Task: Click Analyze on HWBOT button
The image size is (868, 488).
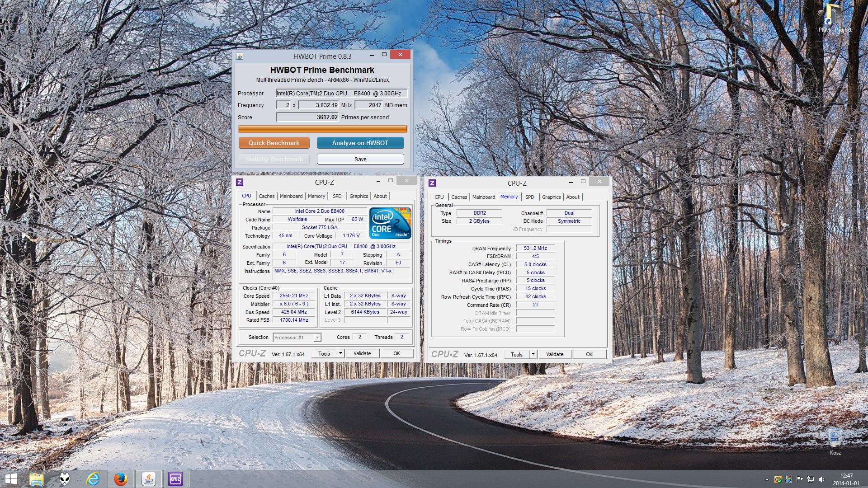Action: click(360, 143)
